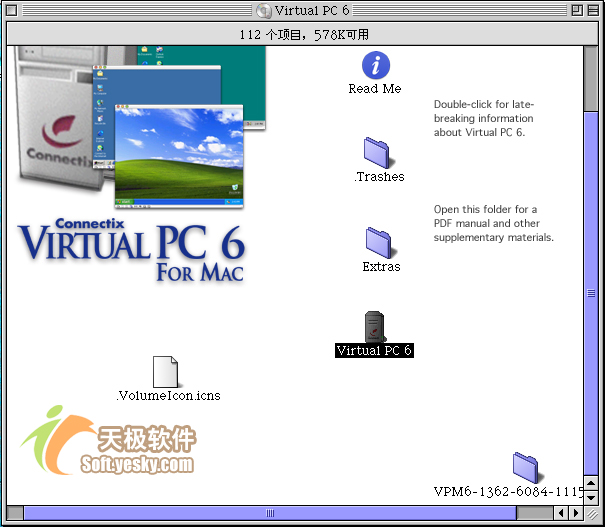The width and height of the screenshot is (605, 527).
Task: Click the disc proxy icon in title bar
Action: pos(264,11)
